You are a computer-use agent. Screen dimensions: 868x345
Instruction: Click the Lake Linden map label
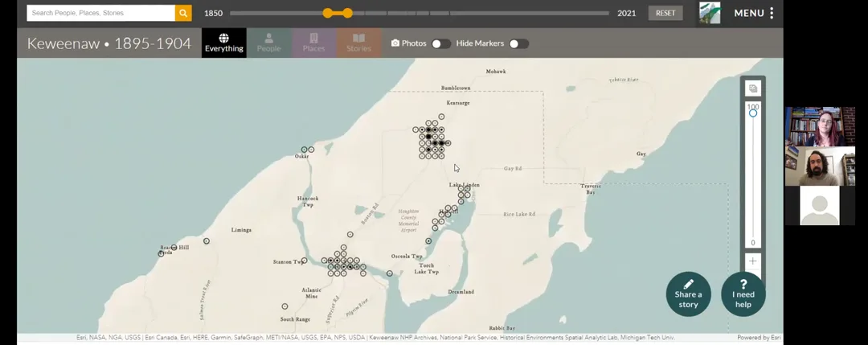pos(465,185)
